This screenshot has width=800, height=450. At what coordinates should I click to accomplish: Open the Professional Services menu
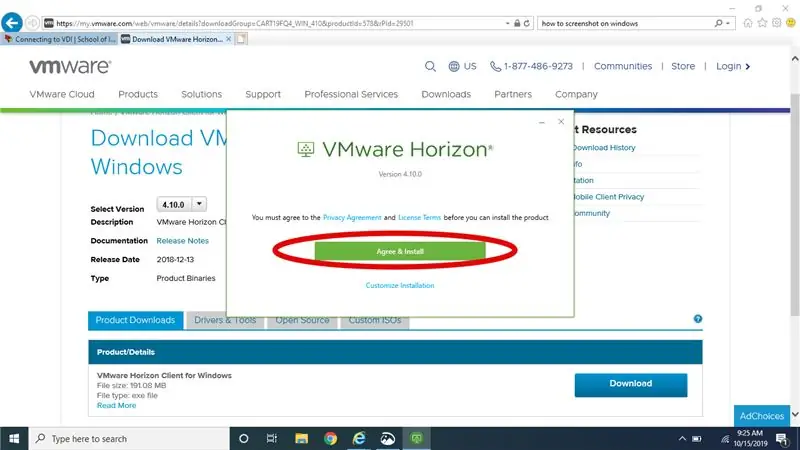(351, 94)
